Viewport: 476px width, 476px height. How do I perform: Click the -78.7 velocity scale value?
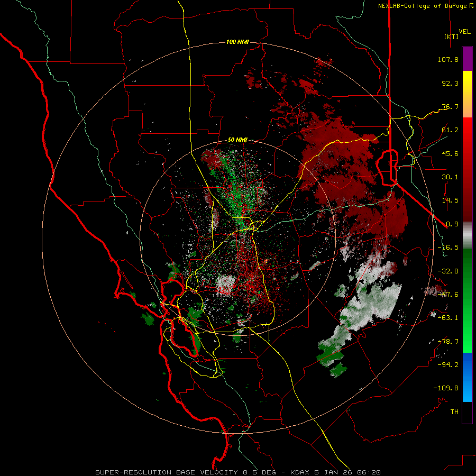448,342
